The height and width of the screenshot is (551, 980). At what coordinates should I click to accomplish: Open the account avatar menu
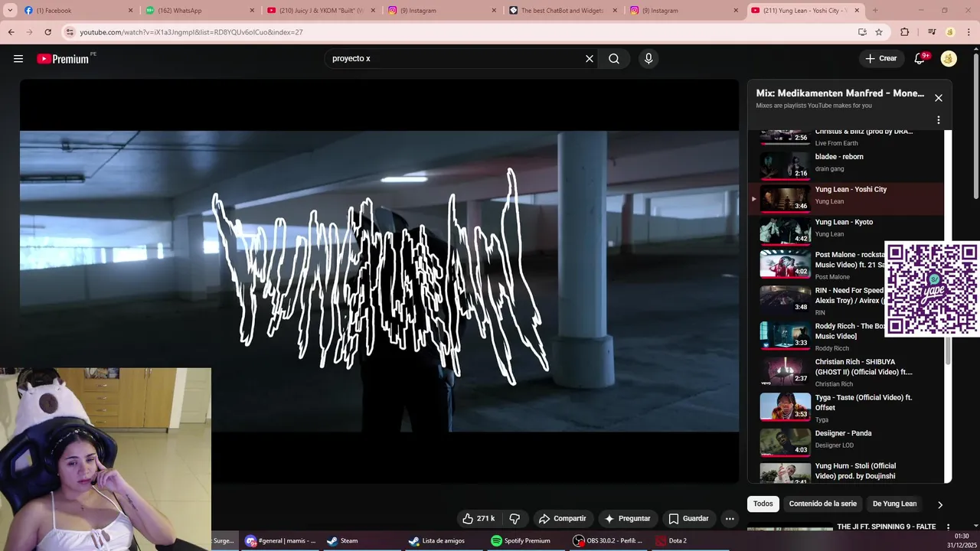(x=949, y=59)
